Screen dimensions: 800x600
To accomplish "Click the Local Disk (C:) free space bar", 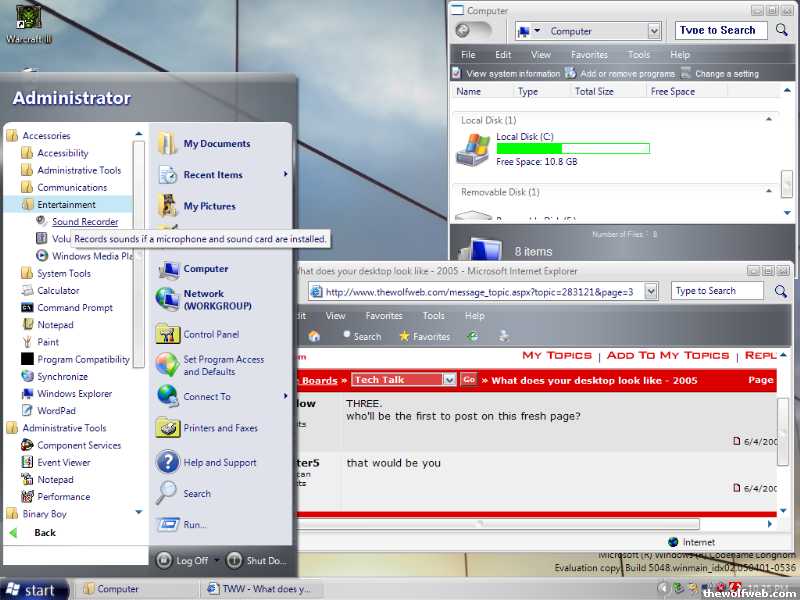I will pyautogui.click(x=573, y=148).
